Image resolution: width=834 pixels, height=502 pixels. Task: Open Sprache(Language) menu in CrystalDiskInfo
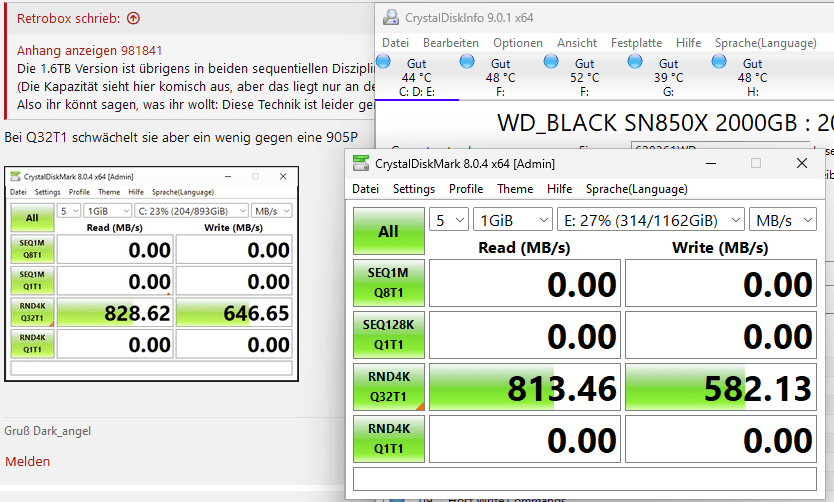point(765,43)
